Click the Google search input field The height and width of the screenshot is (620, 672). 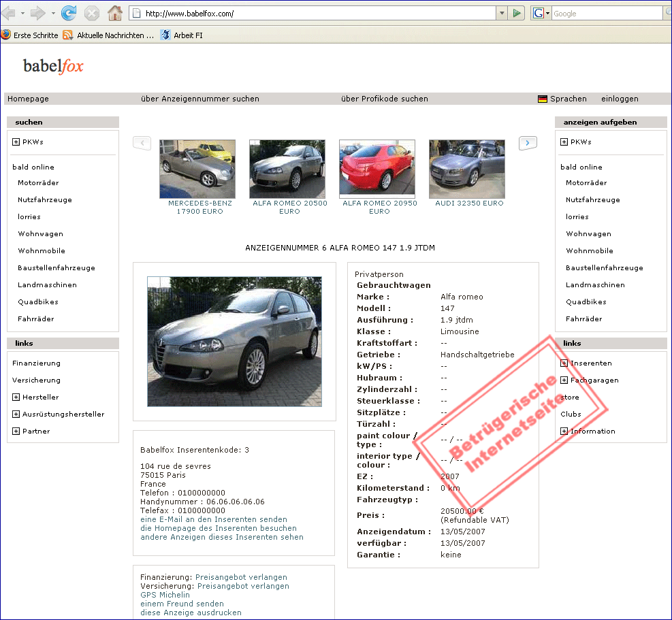pos(607,14)
